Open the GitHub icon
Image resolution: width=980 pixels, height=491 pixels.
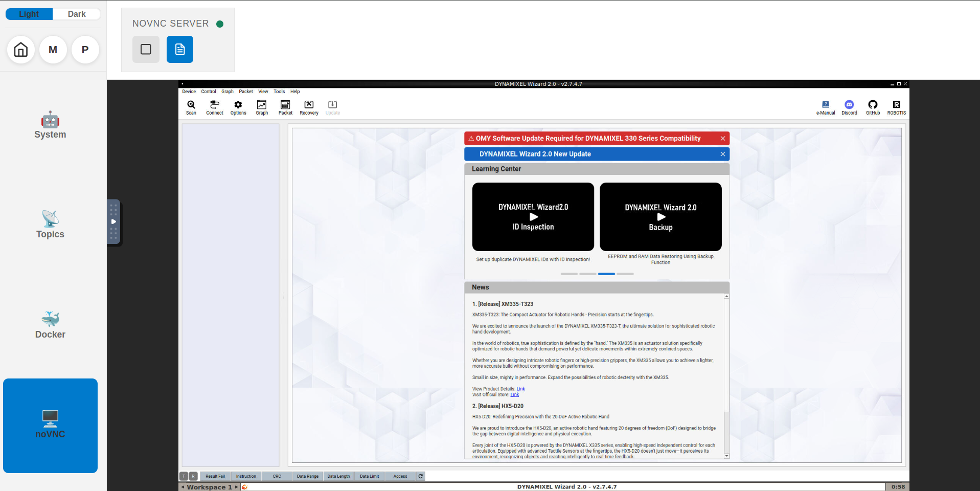pos(873,107)
